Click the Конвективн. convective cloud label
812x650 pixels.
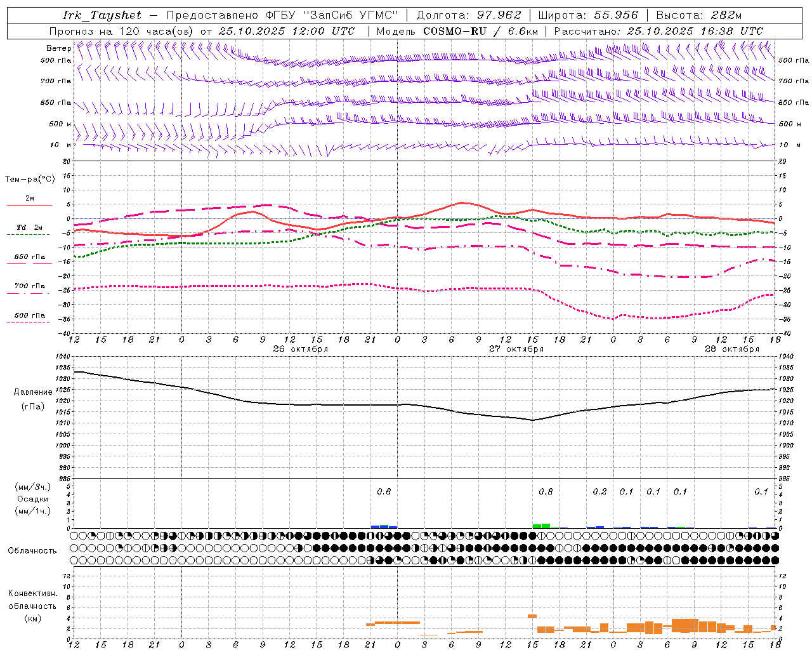click(32, 594)
